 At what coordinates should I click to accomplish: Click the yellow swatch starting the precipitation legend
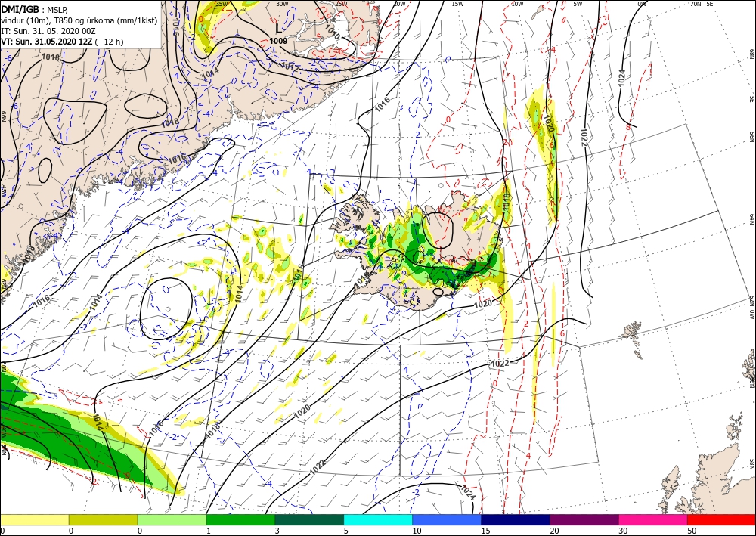point(34,519)
